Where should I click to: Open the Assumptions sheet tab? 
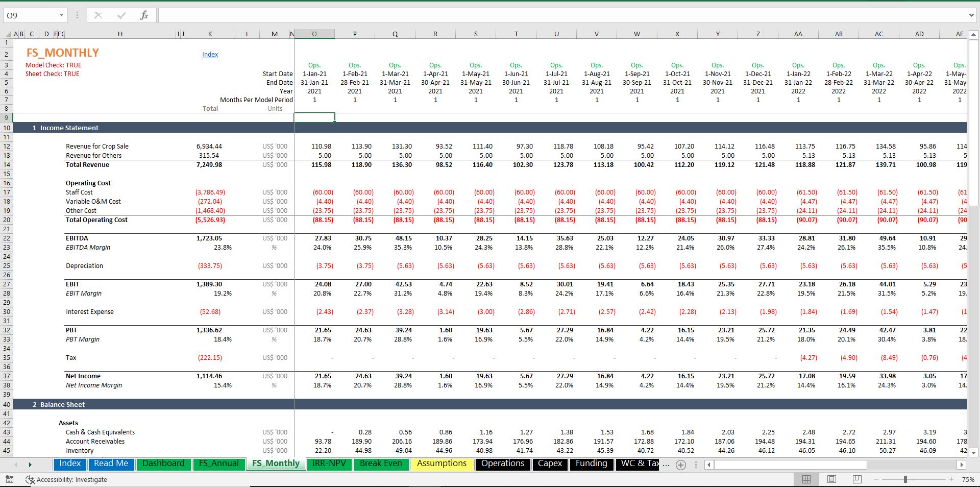click(442, 464)
